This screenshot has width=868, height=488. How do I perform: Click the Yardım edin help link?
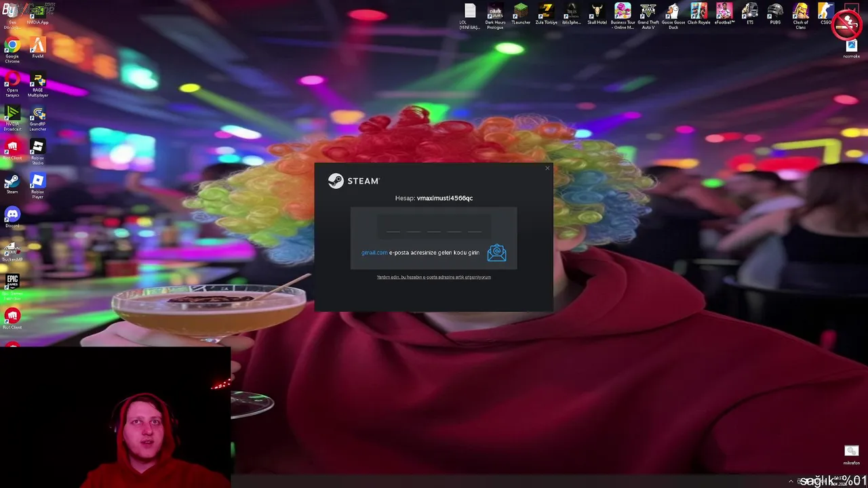(434, 277)
